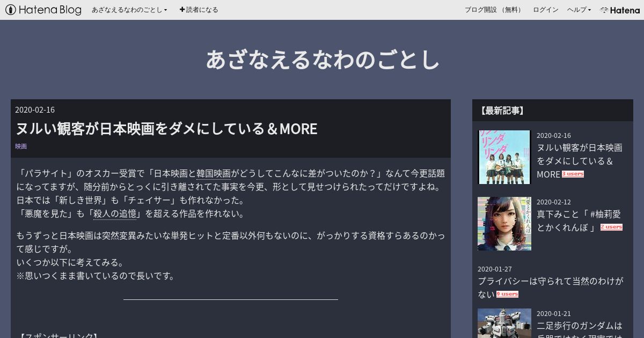Click sidebar date 2020-02-12

tap(554, 202)
